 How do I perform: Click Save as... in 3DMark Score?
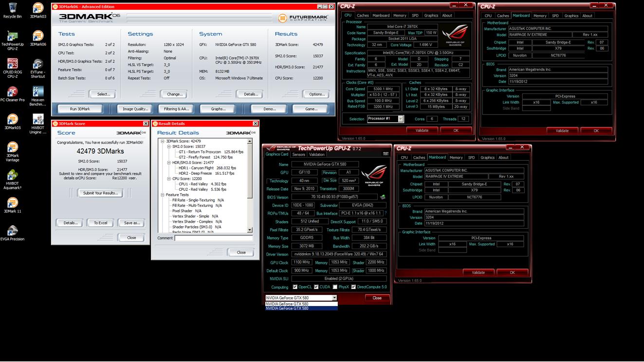click(131, 223)
